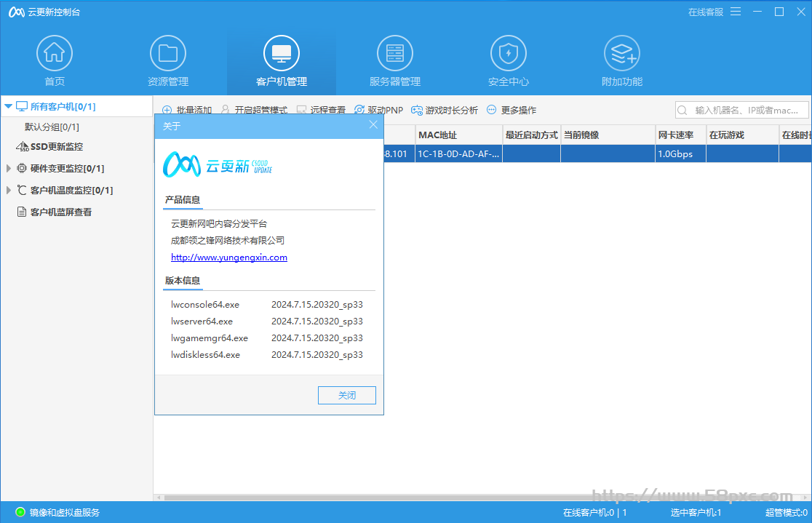Expand 客户机温度监控[0/1] tree node
The width and height of the screenshot is (812, 523).
[8, 190]
